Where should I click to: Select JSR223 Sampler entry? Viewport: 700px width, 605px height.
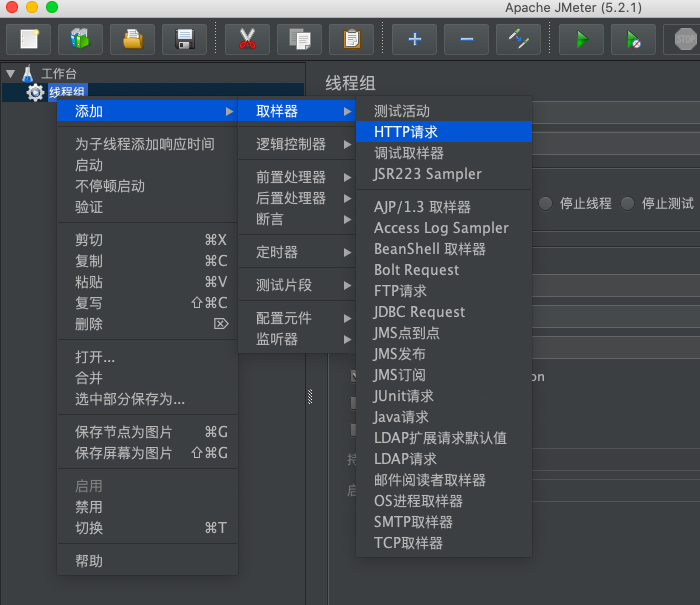point(444,174)
